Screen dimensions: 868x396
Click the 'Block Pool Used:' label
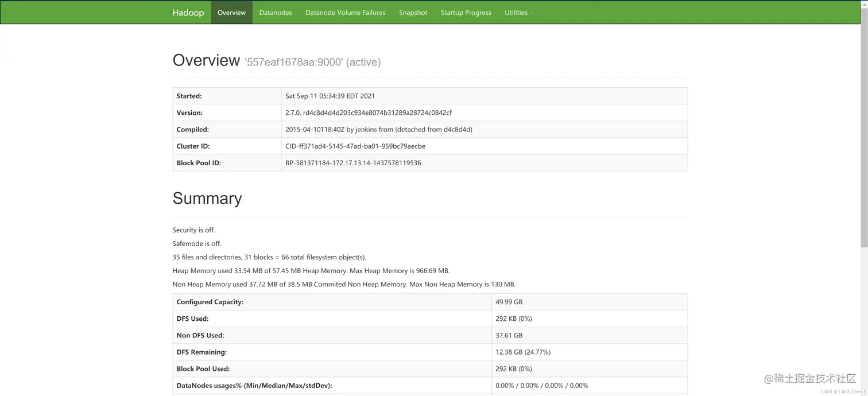point(203,368)
